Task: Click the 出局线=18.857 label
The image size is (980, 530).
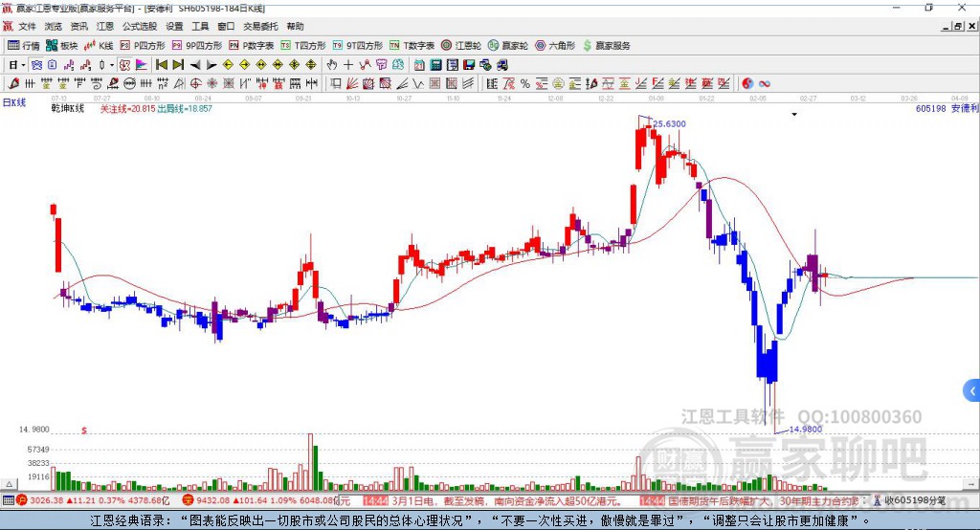Action: click(185, 109)
